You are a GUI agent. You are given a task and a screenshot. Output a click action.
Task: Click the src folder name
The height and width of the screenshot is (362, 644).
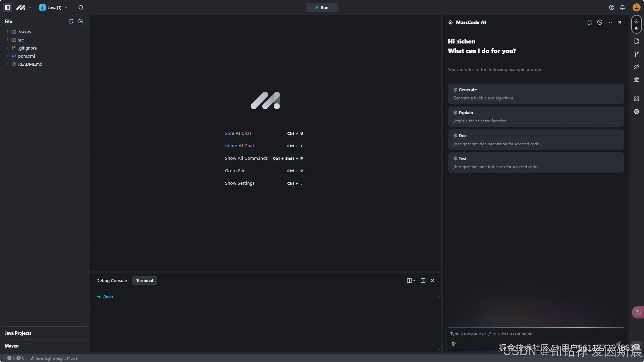21,40
